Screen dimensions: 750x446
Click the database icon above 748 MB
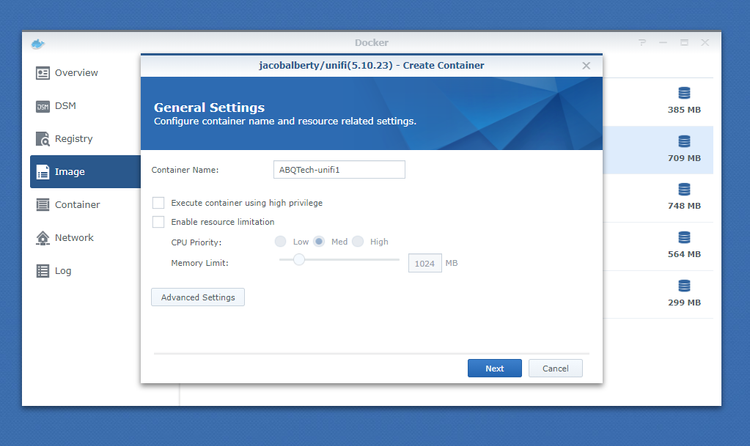pyautogui.click(x=684, y=190)
